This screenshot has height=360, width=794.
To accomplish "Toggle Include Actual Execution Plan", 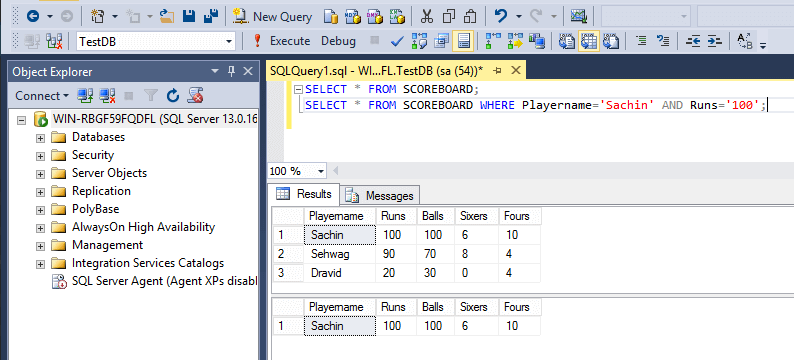I will (x=493, y=41).
